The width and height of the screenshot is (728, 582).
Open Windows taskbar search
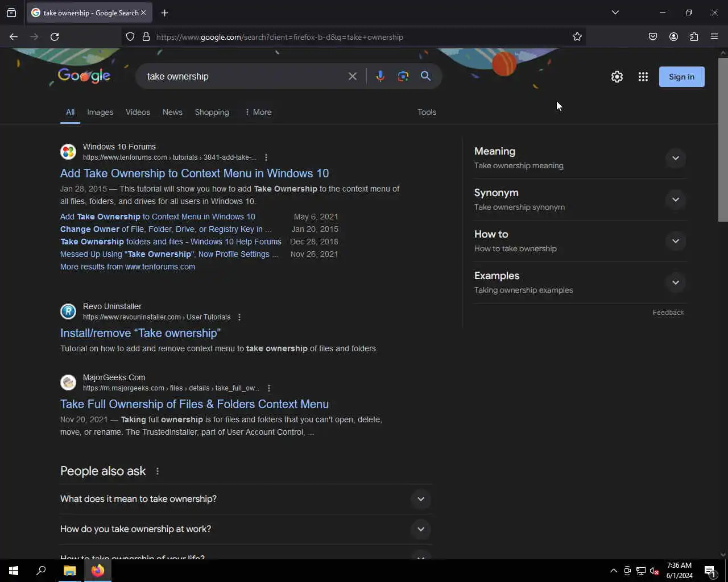[41, 571]
